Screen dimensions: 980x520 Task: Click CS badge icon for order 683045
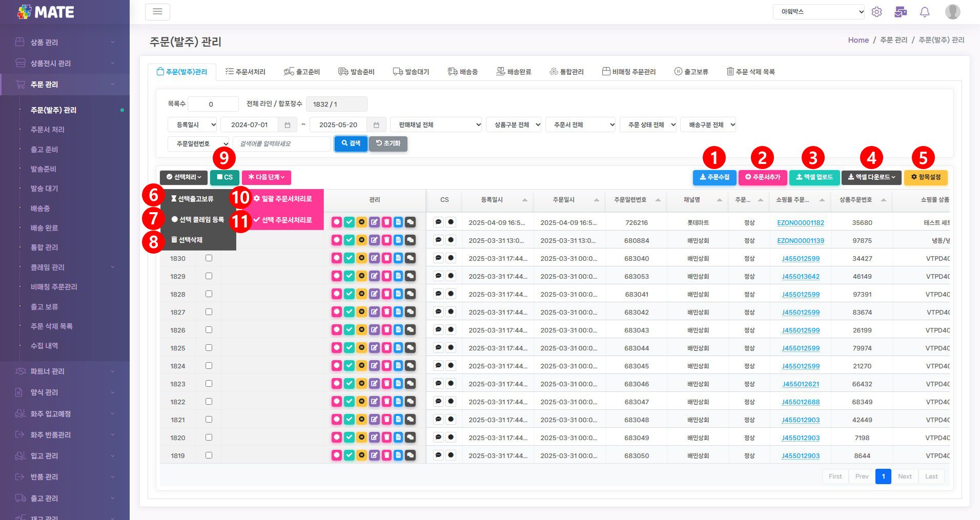point(451,365)
